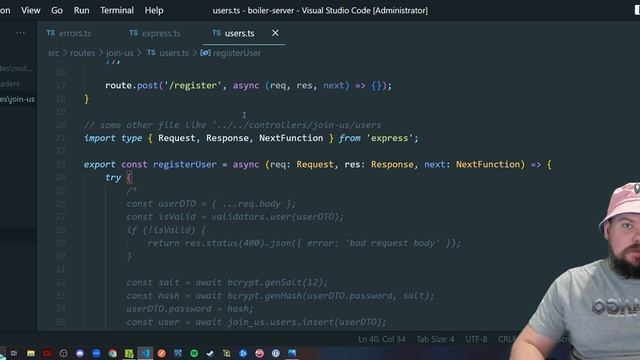Click the join-us breadcrumb segment

click(x=120, y=53)
